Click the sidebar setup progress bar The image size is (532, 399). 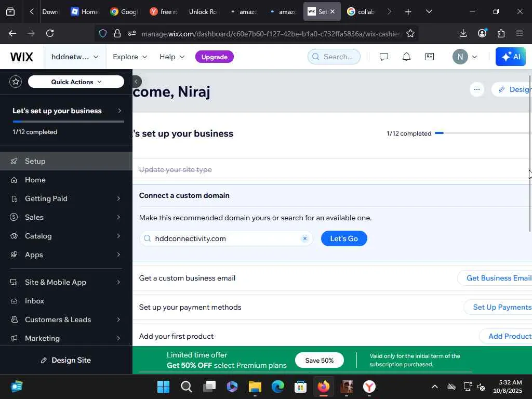69,121
